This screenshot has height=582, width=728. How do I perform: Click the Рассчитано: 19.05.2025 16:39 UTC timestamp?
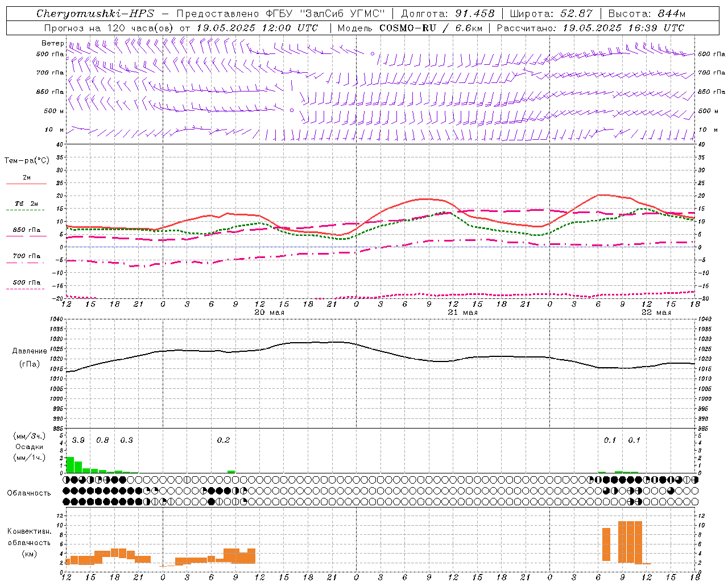[x=590, y=28]
